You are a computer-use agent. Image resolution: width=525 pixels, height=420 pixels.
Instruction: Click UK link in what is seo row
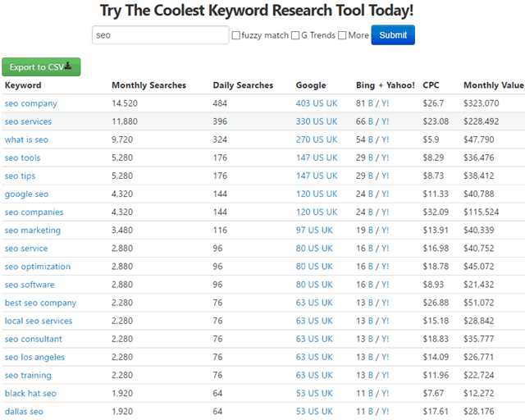[331, 139]
